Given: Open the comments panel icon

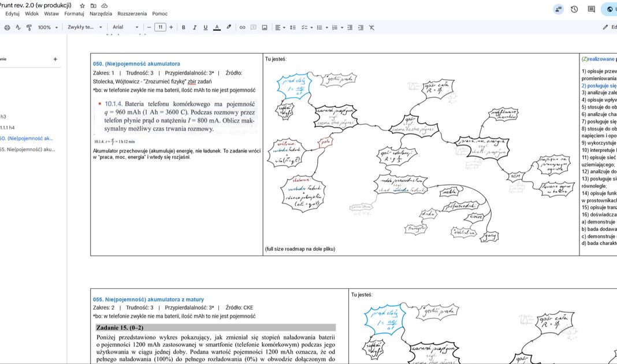Looking at the screenshot, I should 591,9.
